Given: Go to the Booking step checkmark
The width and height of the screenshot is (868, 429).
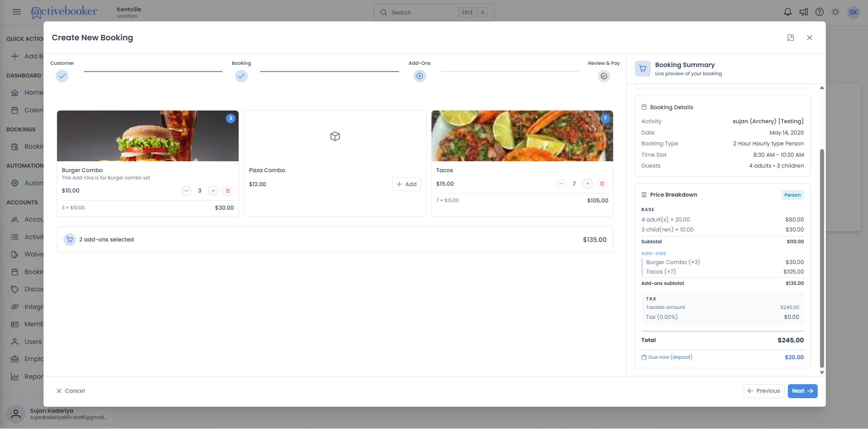Looking at the screenshot, I should pos(241,76).
